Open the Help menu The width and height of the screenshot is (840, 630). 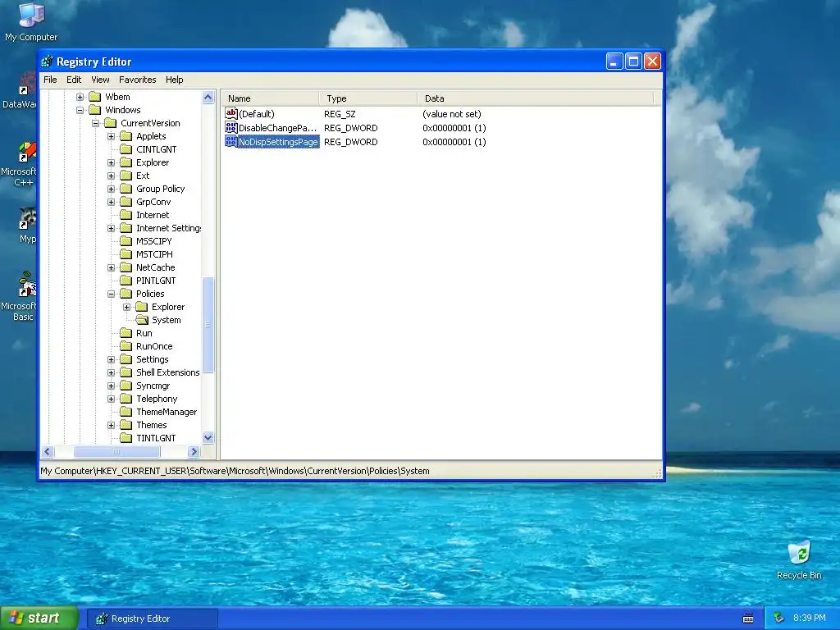click(x=174, y=80)
